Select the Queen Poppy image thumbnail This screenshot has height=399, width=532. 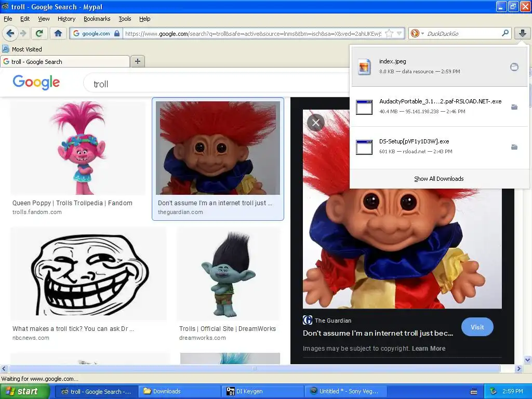coord(78,148)
